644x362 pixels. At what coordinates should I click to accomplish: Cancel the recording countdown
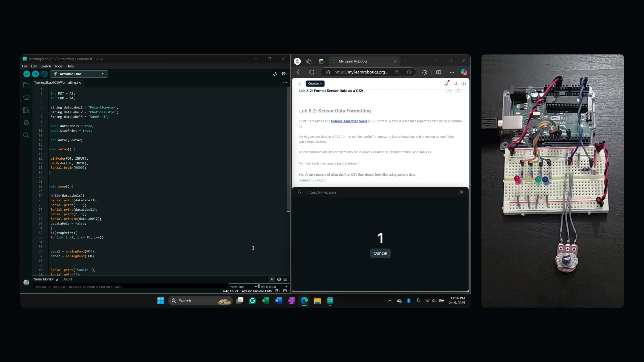tap(380, 253)
